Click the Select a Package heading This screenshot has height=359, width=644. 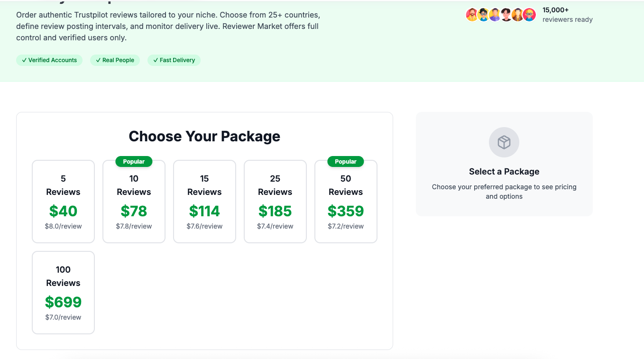click(x=504, y=172)
